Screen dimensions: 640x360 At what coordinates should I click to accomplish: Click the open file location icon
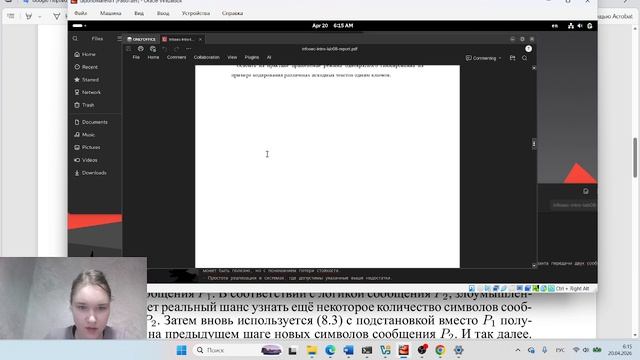pos(513,58)
